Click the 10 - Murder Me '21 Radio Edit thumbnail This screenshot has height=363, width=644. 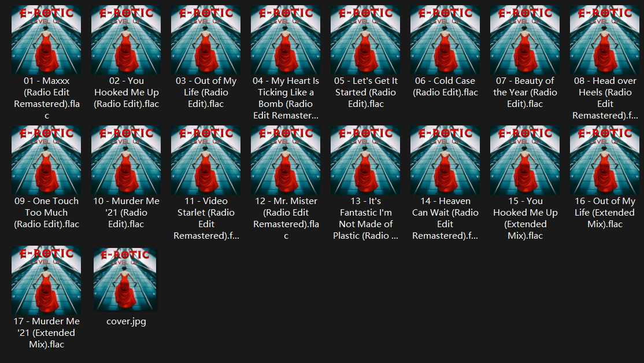[126, 160]
